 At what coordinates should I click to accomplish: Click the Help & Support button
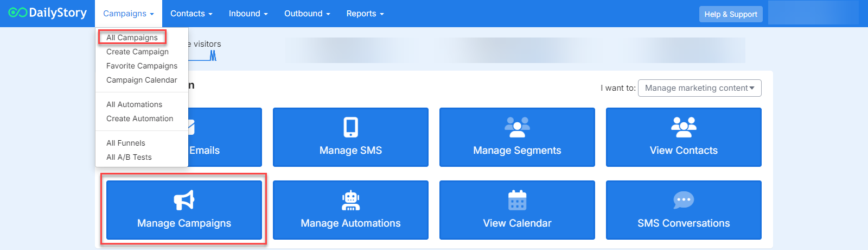730,14
